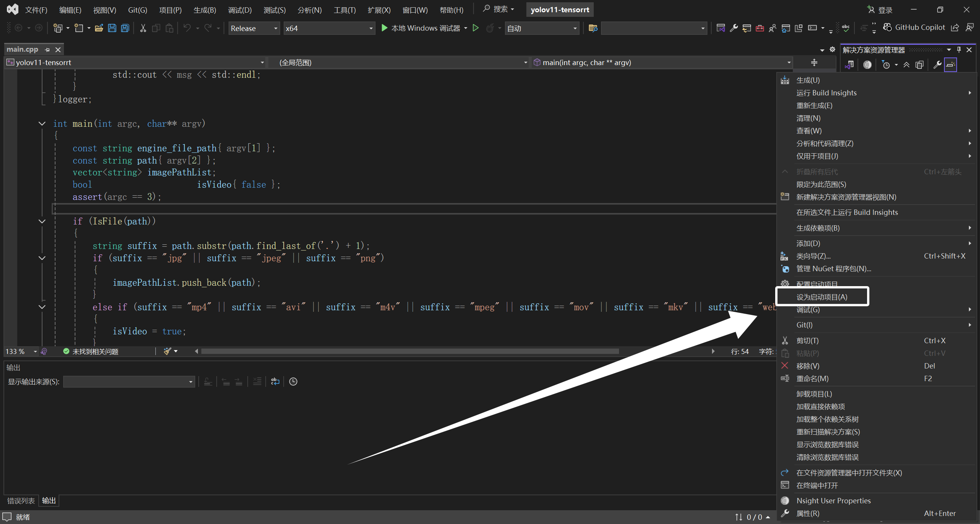This screenshot has width=980, height=524.
Task: Start without debugging using the hollow play icon
Action: pyautogui.click(x=475, y=28)
